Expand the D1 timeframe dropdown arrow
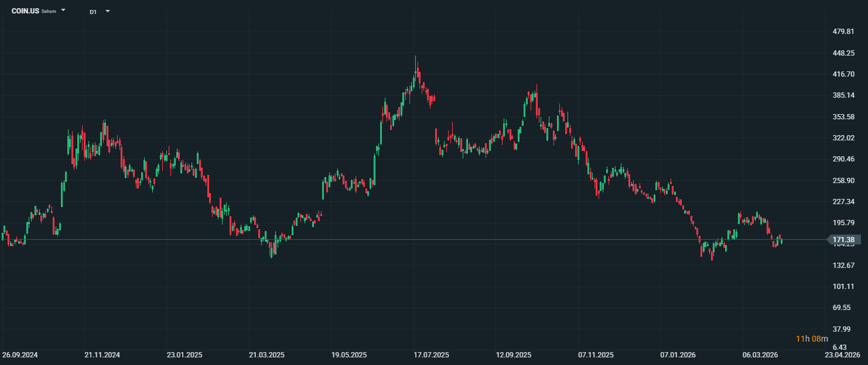Screen dimensions: 868x365 point(108,11)
